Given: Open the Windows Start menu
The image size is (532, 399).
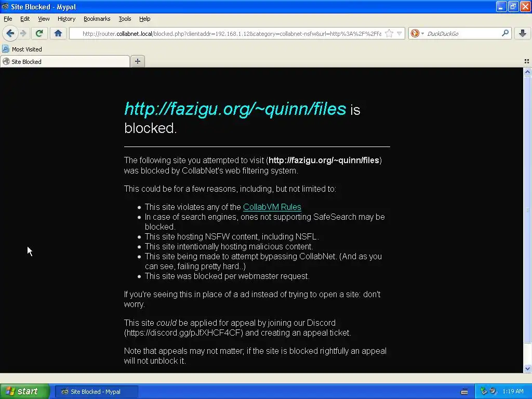Looking at the screenshot, I should 24,392.
